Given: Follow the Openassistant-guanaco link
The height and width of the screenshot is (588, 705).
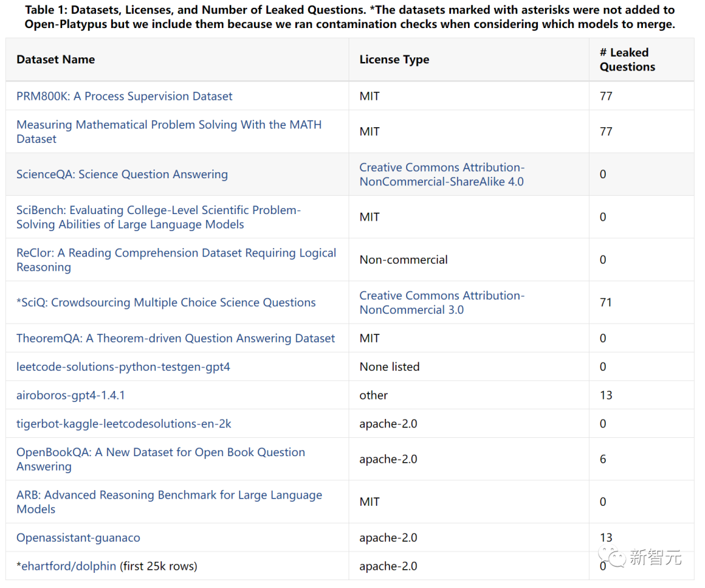Looking at the screenshot, I should point(78,538).
